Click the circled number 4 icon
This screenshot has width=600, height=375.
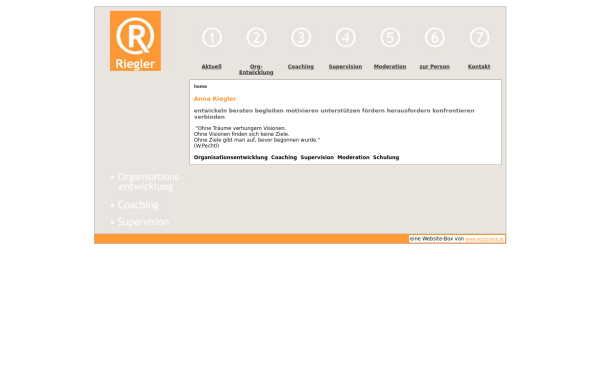(346, 38)
